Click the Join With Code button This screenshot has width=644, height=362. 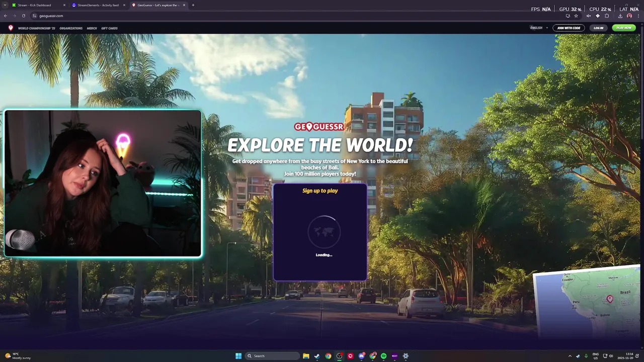tap(569, 28)
